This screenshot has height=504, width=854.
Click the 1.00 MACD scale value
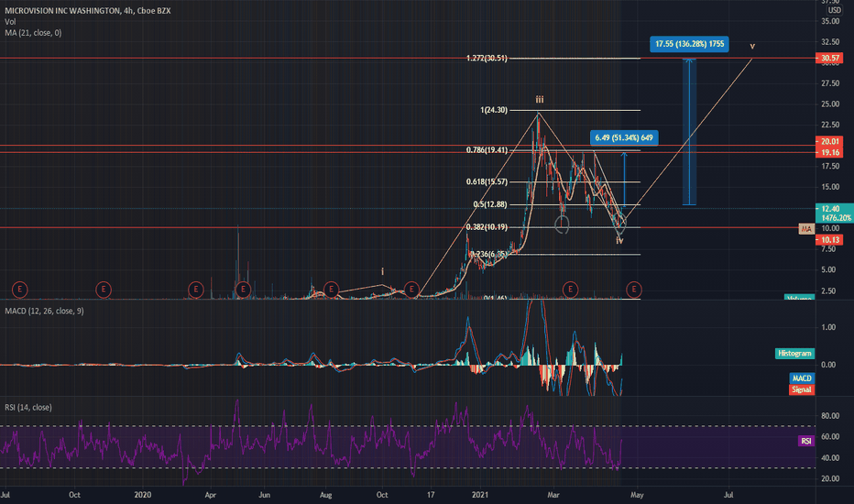(x=827, y=327)
